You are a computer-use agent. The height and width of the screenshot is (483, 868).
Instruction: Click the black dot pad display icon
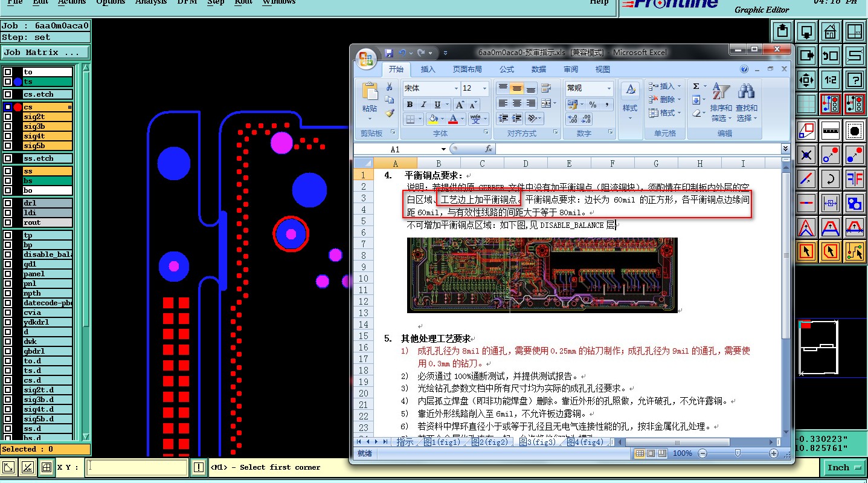tap(855, 131)
